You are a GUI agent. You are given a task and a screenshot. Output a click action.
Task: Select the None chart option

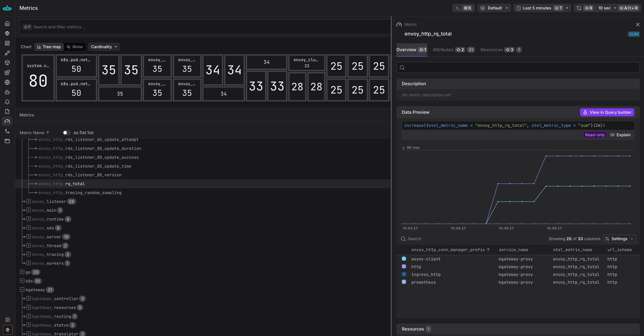coord(75,47)
